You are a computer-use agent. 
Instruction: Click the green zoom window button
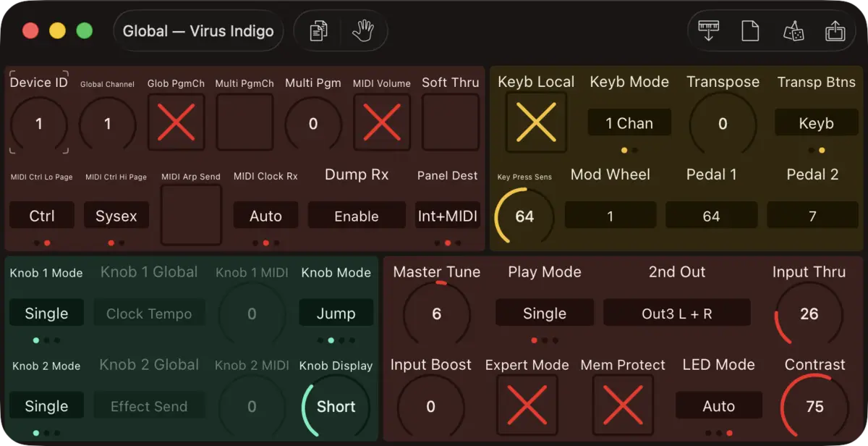[85, 31]
